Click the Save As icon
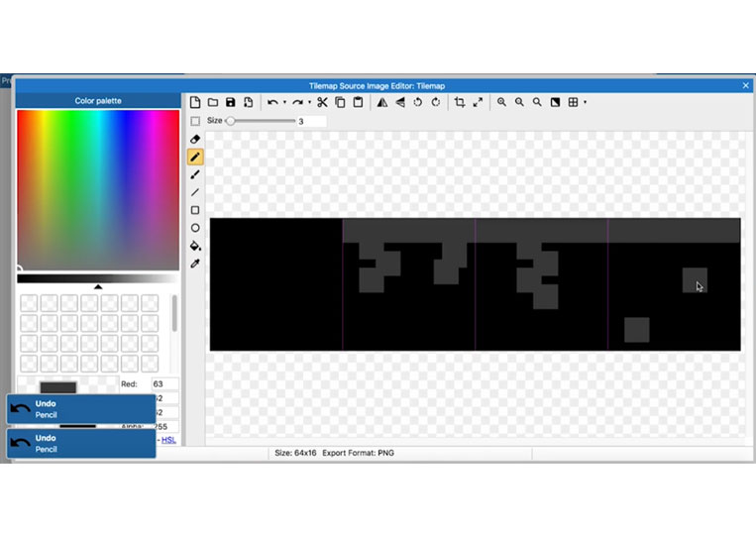Viewport: 756px width, 536px height. click(249, 102)
